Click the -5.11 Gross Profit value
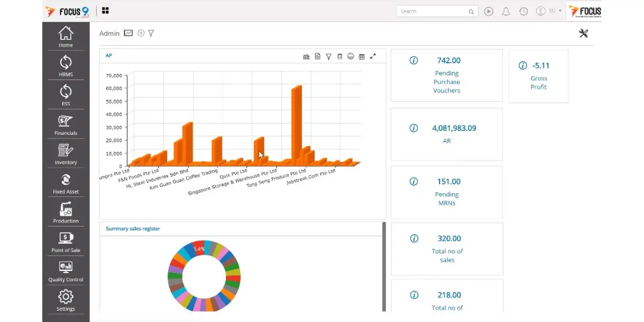This screenshot has height=322, width=644. tap(541, 65)
